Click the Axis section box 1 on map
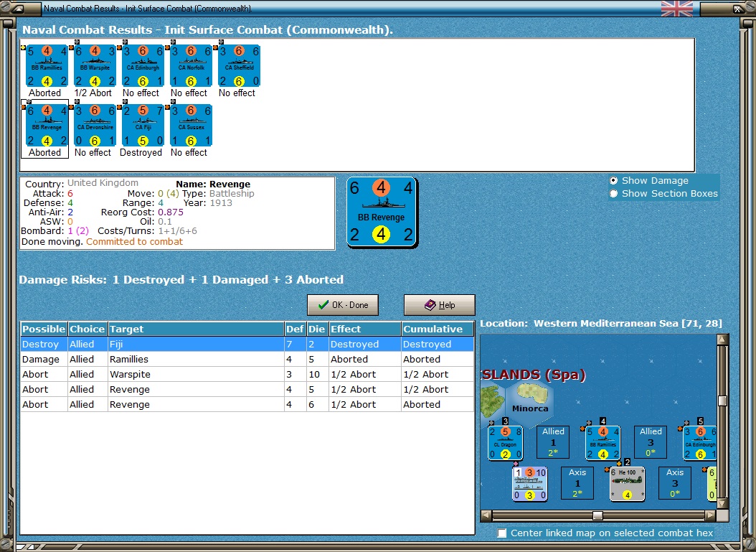The width and height of the screenshot is (756, 552). click(577, 483)
